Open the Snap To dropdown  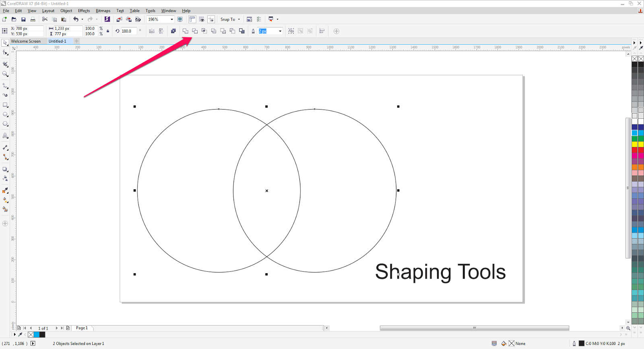tap(230, 19)
